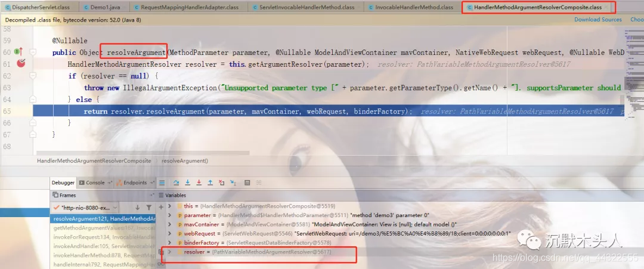The height and width of the screenshot is (269, 644).
Task: Collapse the if block fold marker on line 62
Action: 33,76
